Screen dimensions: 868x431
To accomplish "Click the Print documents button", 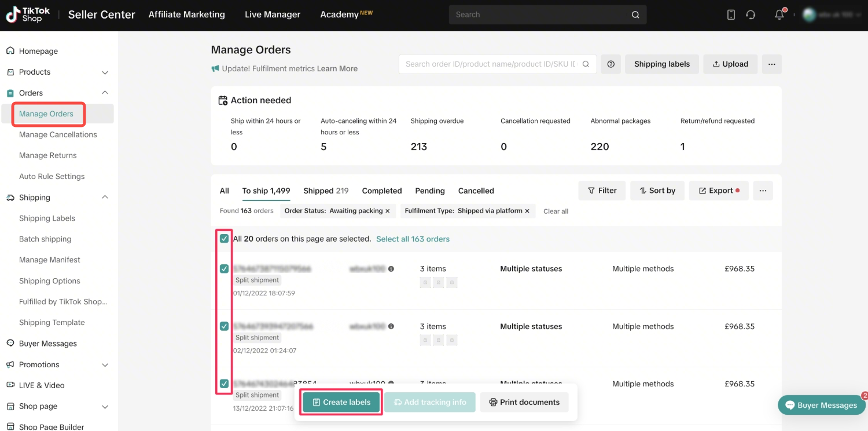I will coord(524,402).
